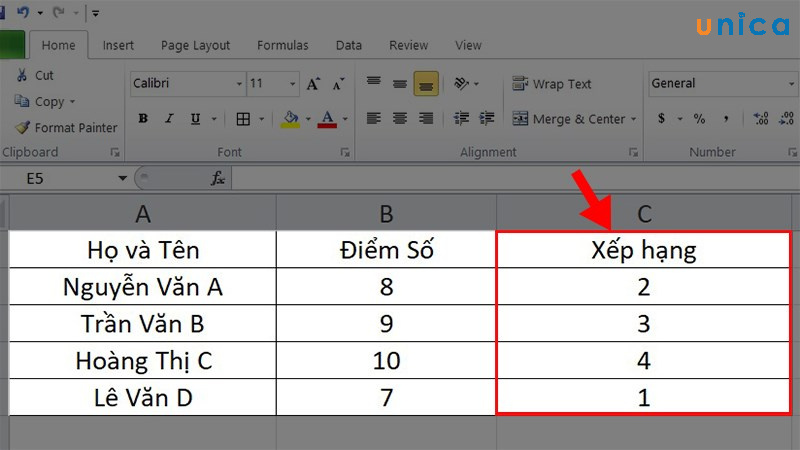
Task: Select the cell with score 10
Action: [x=386, y=361]
